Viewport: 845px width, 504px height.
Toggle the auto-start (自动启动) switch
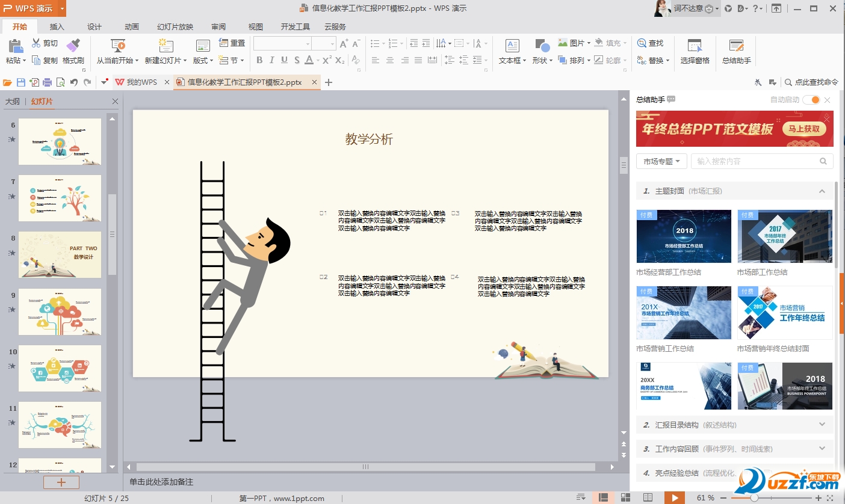[x=811, y=100]
